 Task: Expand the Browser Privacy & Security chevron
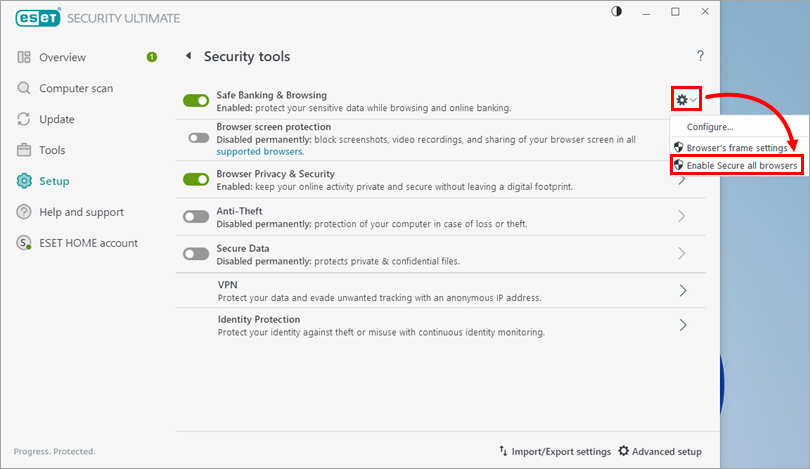pyautogui.click(x=682, y=180)
